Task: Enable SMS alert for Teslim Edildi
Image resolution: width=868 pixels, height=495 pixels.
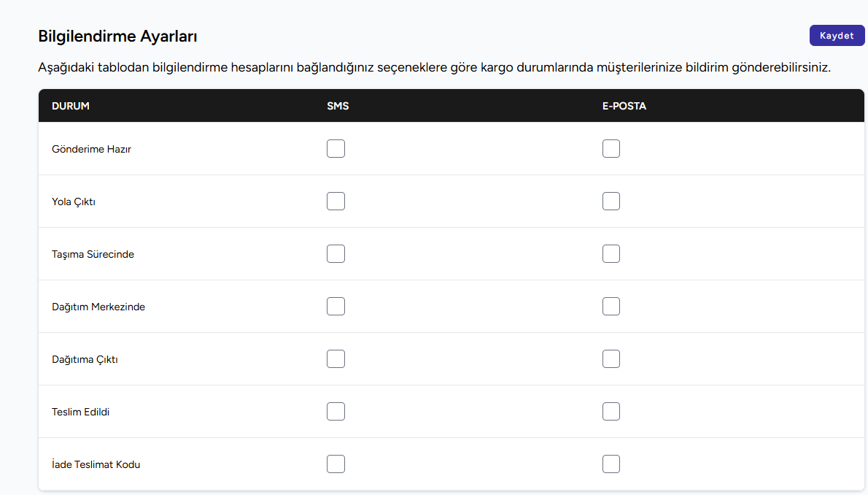Action: [336, 412]
